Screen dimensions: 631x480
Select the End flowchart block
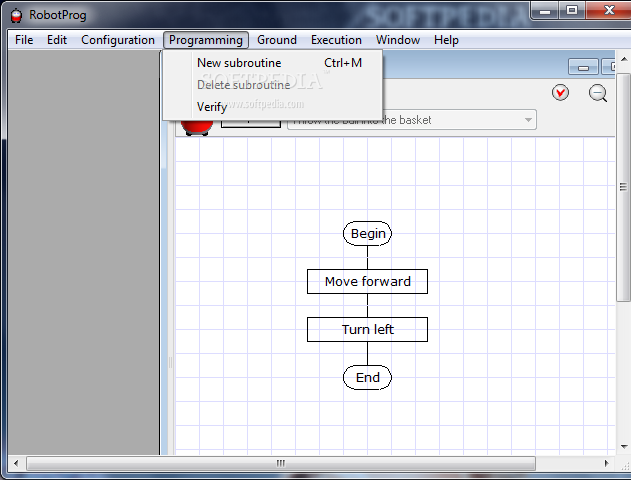point(367,377)
